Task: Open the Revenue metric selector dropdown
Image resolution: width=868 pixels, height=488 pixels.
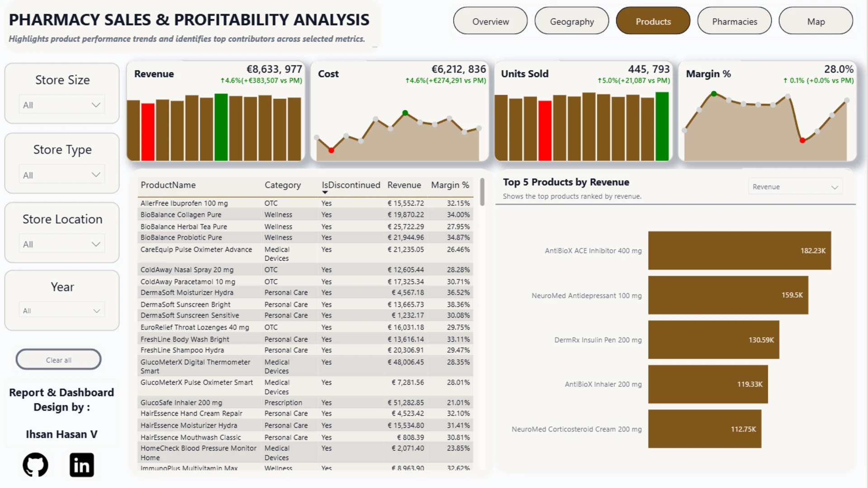Action: (795, 187)
